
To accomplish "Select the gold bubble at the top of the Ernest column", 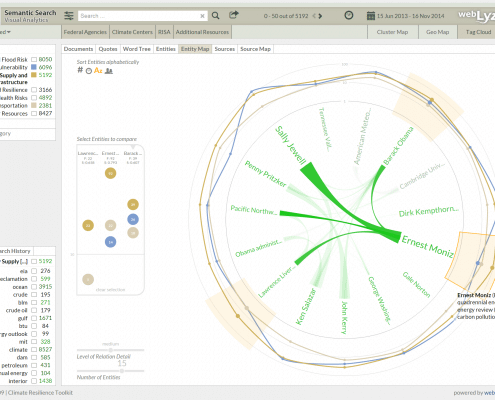I will [x=110, y=173].
